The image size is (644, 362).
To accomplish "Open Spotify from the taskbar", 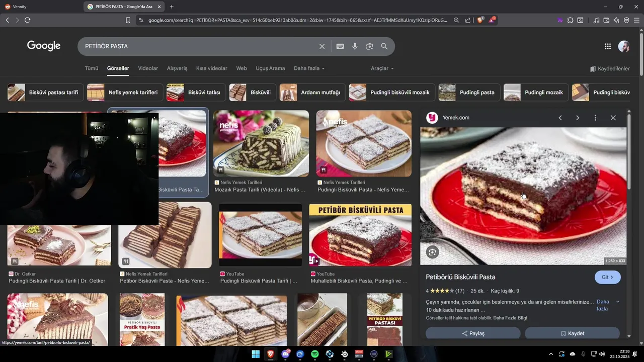I will (315, 354).
